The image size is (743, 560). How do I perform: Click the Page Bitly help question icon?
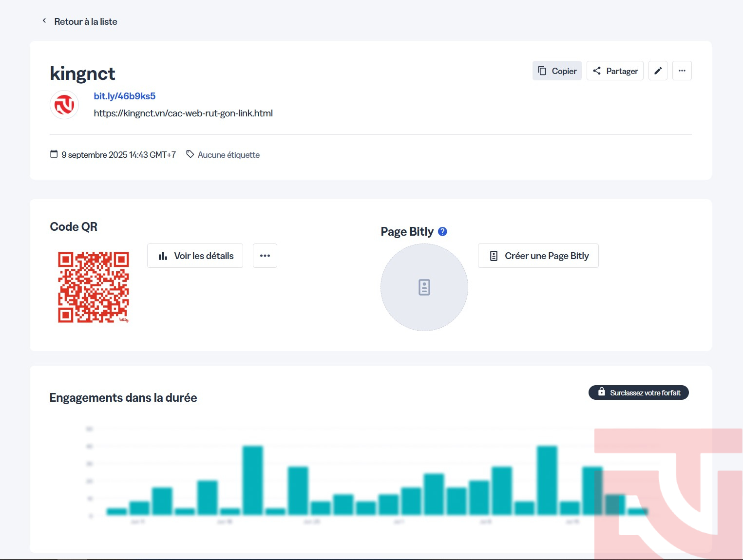442,231
